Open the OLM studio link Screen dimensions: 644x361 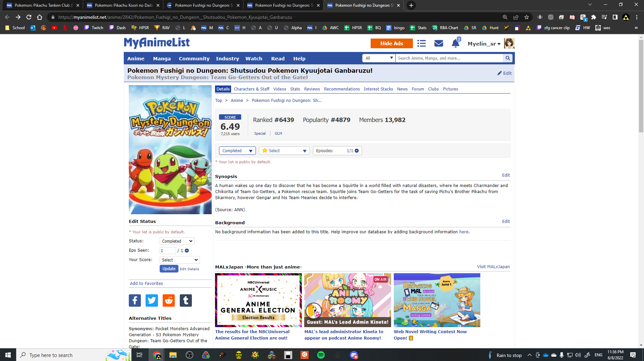click(x=278, y=133)
